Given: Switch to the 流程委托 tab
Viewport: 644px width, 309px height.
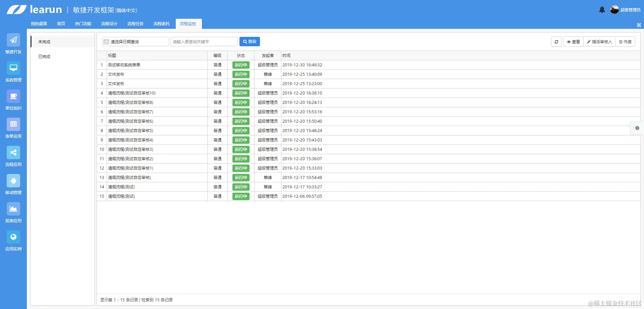Looking at the screenshot, I should pyautogui.click(x=162, y=24).
